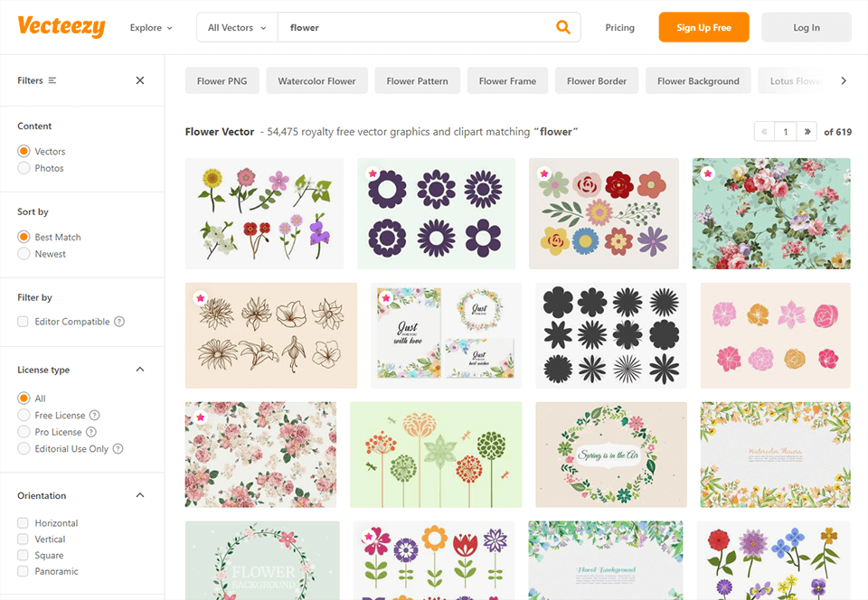The height and width of the screenshot is (600, 868).
Task: Open the Pricing page
Action: coord(619,28)
